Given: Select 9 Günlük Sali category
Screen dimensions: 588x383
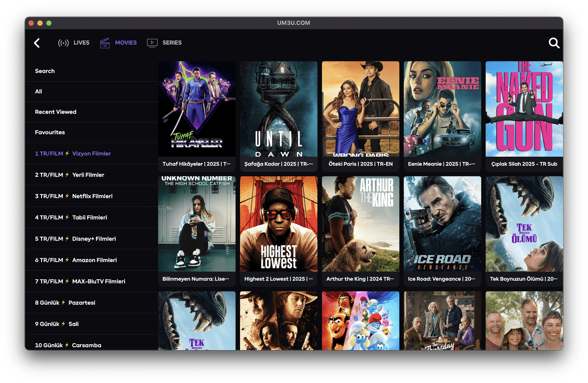Looking at the screenshot, I should (x=92, y=324).
